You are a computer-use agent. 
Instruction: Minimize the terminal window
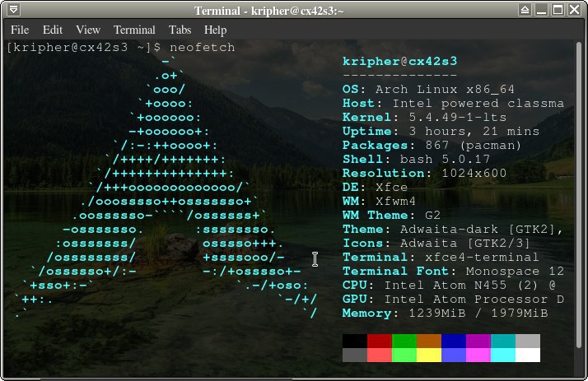pos(542,10)
